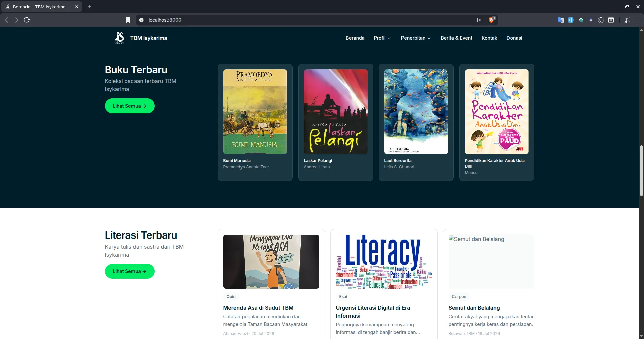Screen dimensions: 644x339
Task: Click the Relawan TBM · 18 Jul 2026 byline
Action: 474,334
